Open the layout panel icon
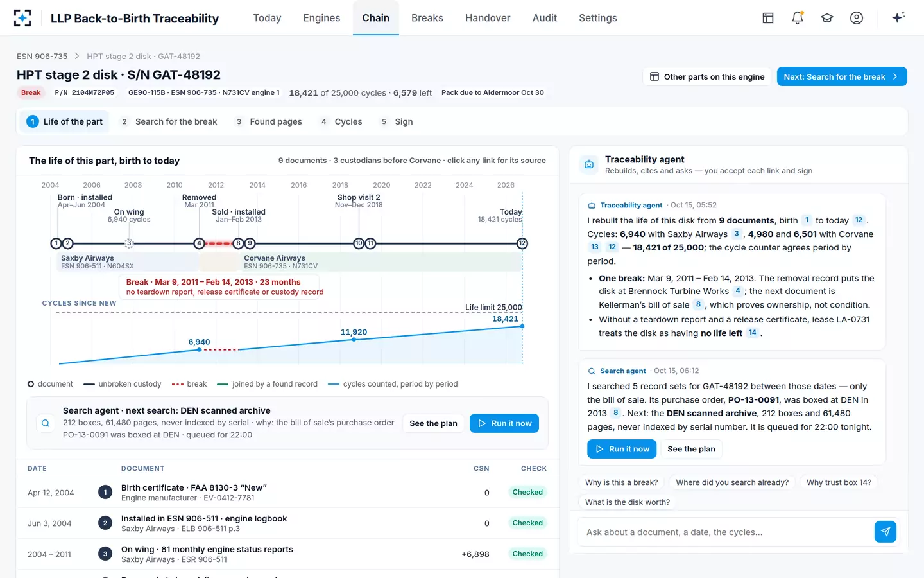The width and height of the screenshot is (924, 578). tap(767, 18)
